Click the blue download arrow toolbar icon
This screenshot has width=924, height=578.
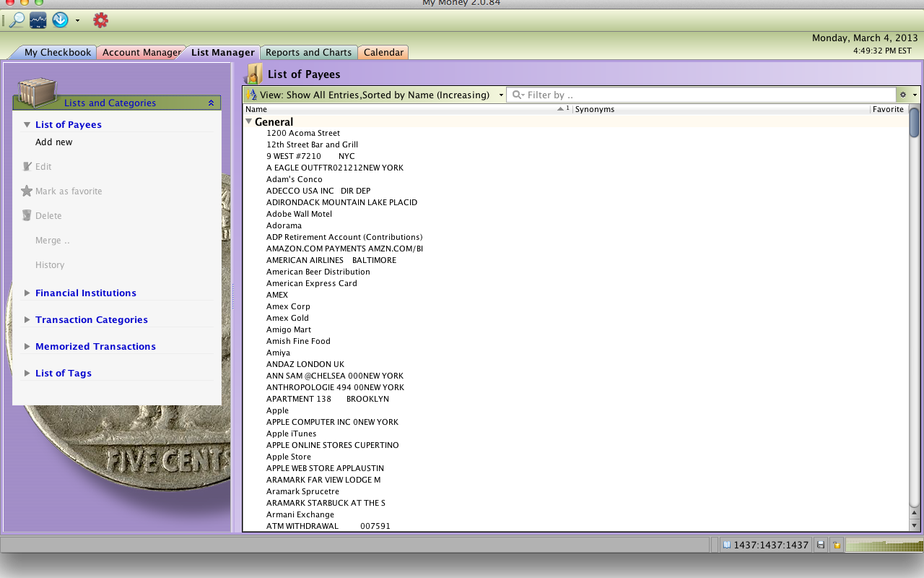[x=60, y=20]
